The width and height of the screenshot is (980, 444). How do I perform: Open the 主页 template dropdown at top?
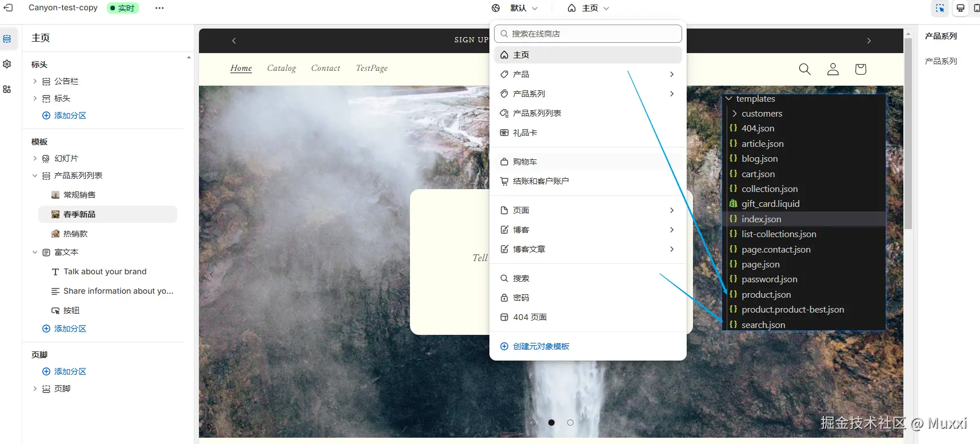pos(588,8)
